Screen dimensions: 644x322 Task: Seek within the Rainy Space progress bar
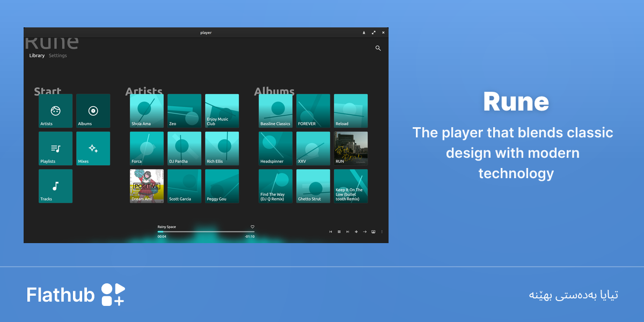(206, 232)
